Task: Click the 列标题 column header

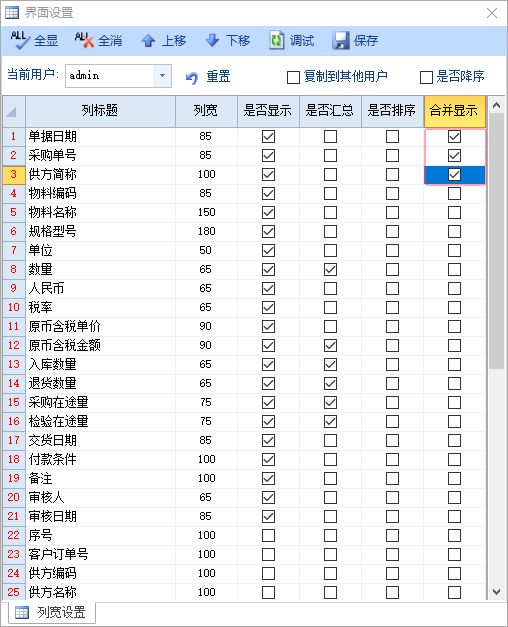Action: click(x=100, y=111)
